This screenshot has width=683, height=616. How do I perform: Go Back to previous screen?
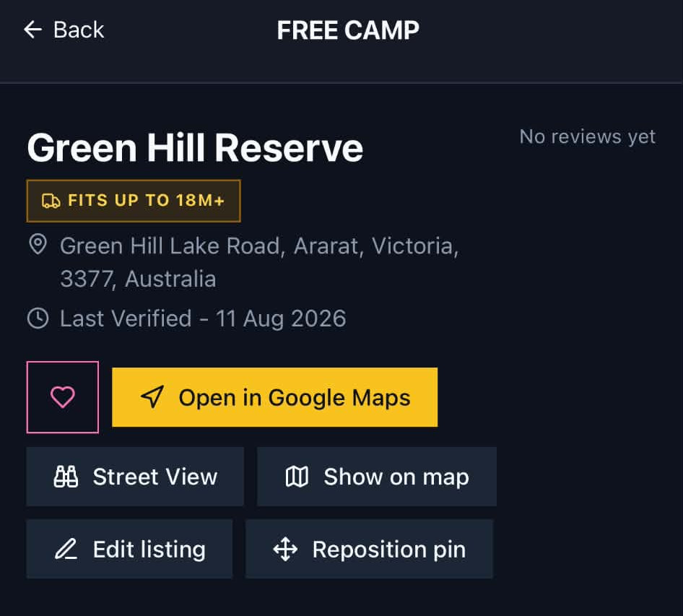tap(64, 30)
